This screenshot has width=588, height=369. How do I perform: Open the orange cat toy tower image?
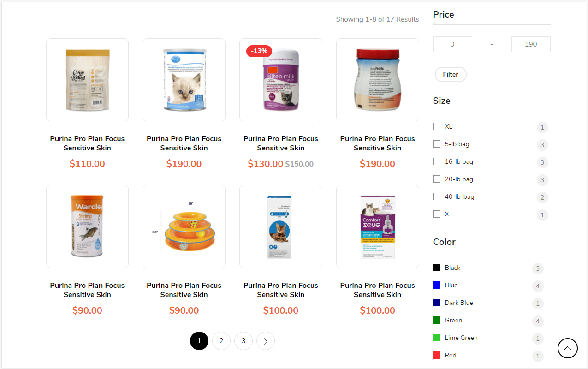click(184, 226)
